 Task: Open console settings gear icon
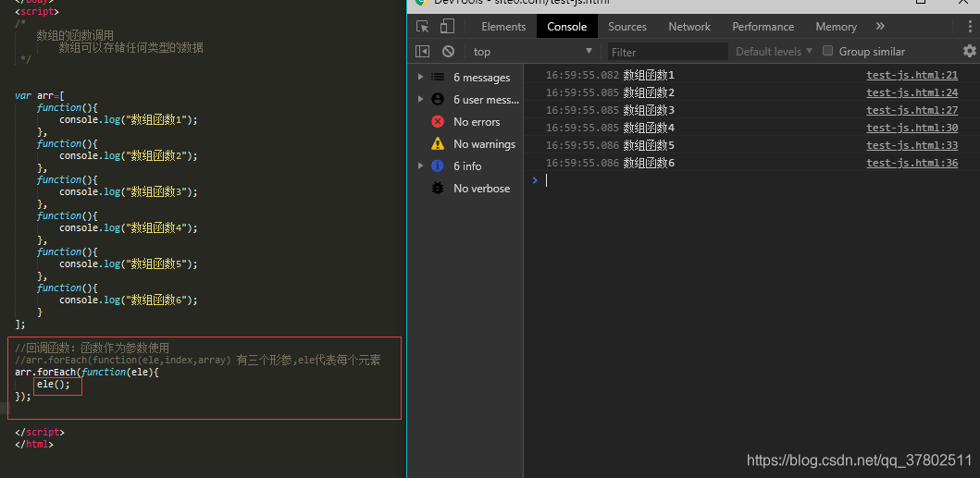(970, 51)
